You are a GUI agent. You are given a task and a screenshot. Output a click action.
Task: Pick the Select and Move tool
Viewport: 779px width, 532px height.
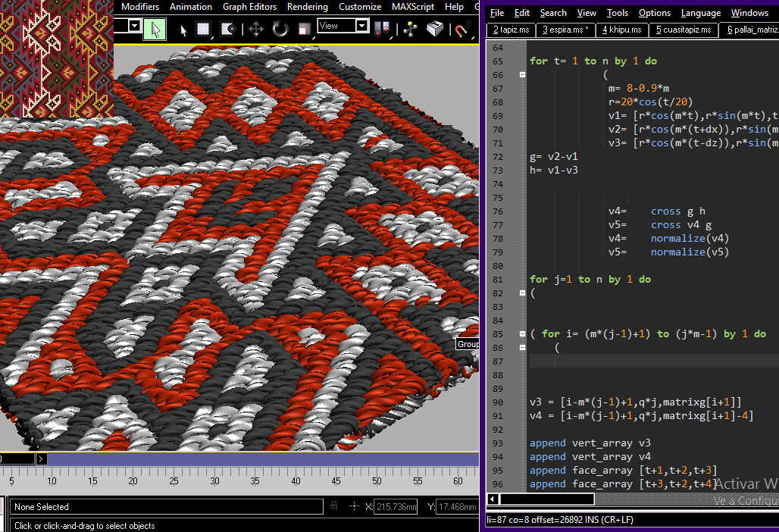[x=256, y=30]
